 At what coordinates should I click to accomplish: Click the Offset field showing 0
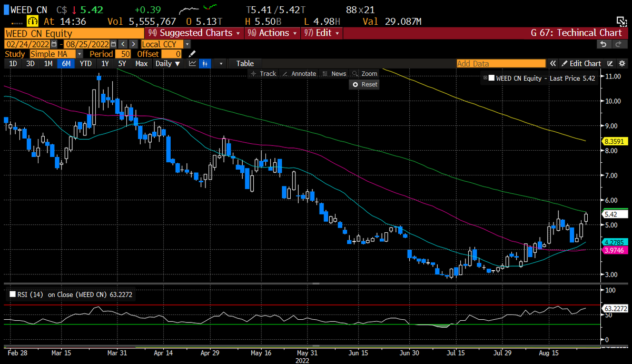click(172, 54)
